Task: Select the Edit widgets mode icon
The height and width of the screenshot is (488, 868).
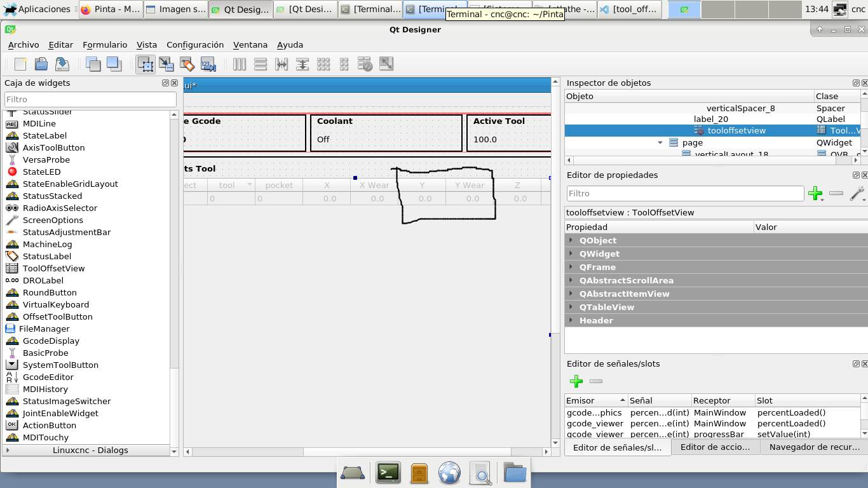Action: 146,64
